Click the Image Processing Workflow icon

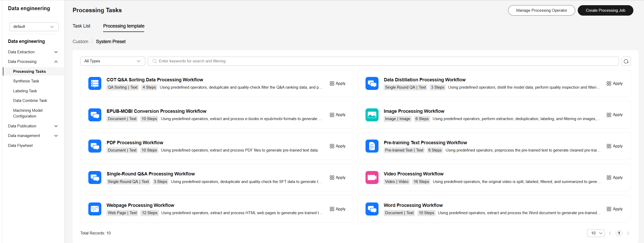(x=372, y=115)
